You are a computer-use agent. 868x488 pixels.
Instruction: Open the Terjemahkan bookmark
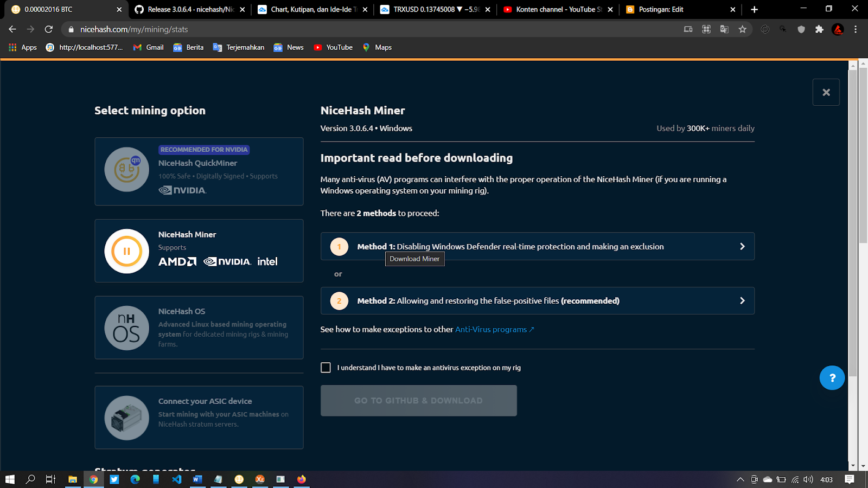tap(239, 47)
